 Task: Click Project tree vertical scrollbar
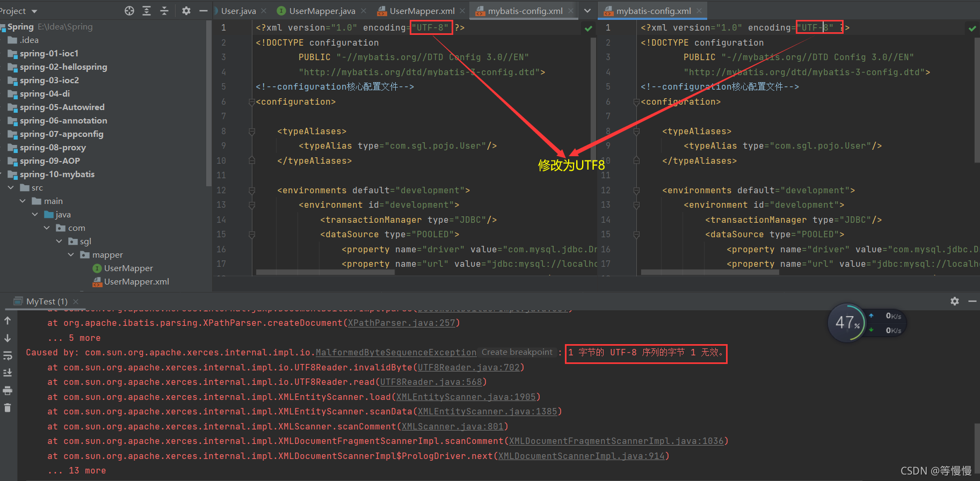click(209, 104)
